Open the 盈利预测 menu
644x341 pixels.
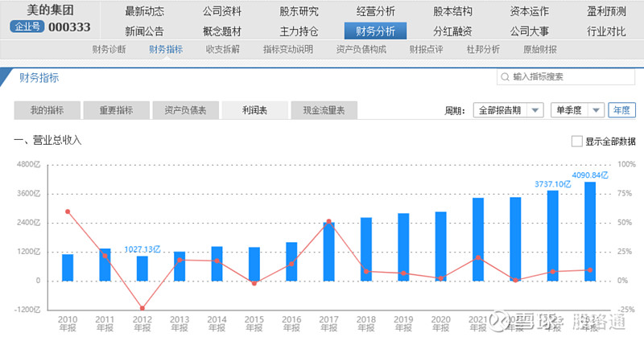(606, 11)
